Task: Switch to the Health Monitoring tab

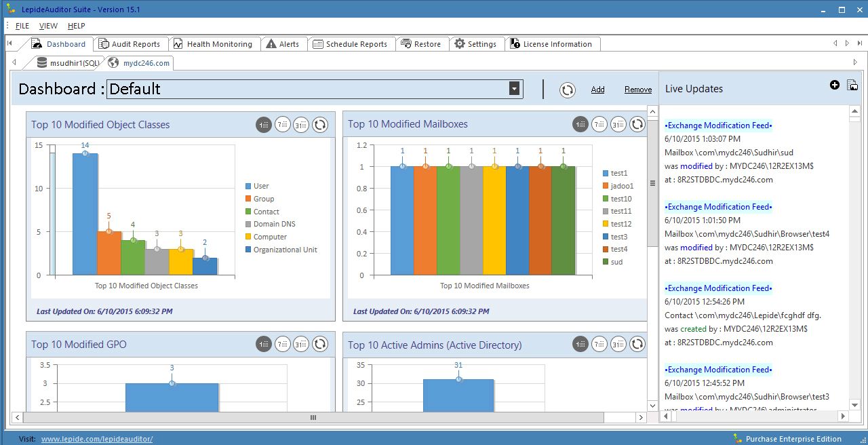Action: (213, 44)
